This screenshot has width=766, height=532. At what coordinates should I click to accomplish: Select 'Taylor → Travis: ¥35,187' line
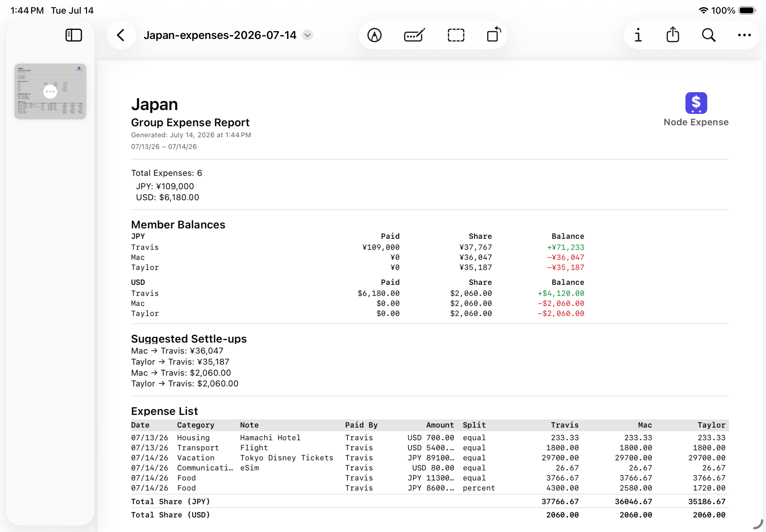(180, 362)
